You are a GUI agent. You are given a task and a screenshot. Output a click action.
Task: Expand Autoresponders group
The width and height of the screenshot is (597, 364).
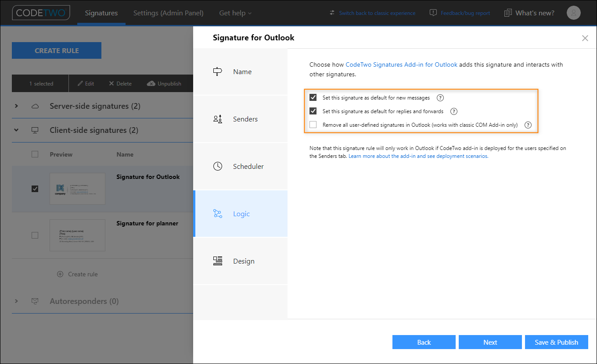(16, 301)
